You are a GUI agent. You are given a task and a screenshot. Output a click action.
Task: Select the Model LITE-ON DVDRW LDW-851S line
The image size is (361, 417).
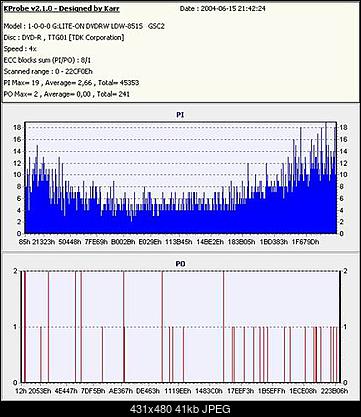[84, 26]
